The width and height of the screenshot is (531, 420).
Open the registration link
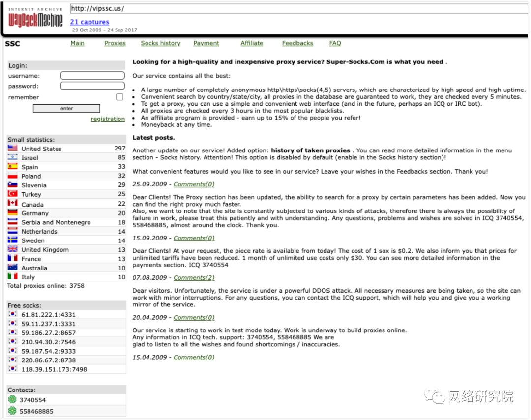pyautogui.click(x=108, y=119)
